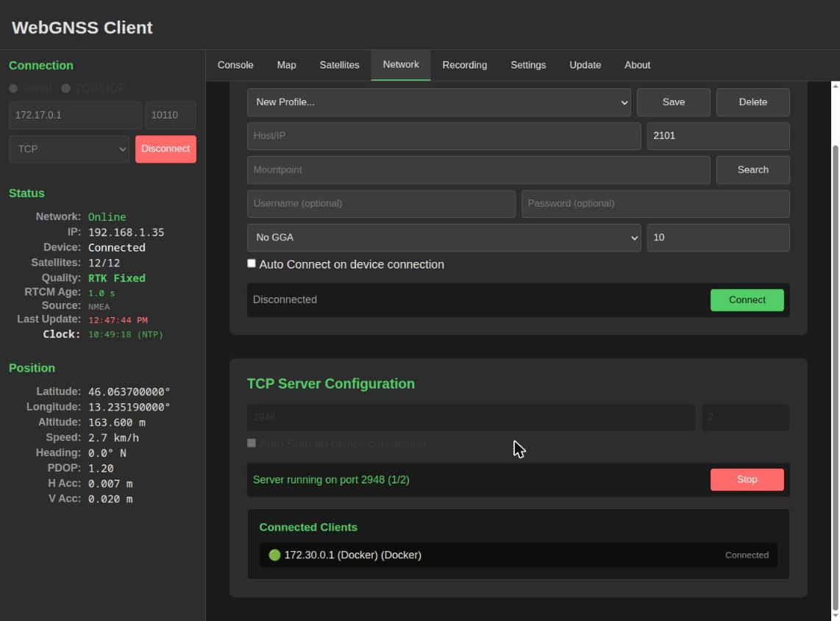Click the Server running on port 2948 status
The image size is (840, 621).
(331, 480)
